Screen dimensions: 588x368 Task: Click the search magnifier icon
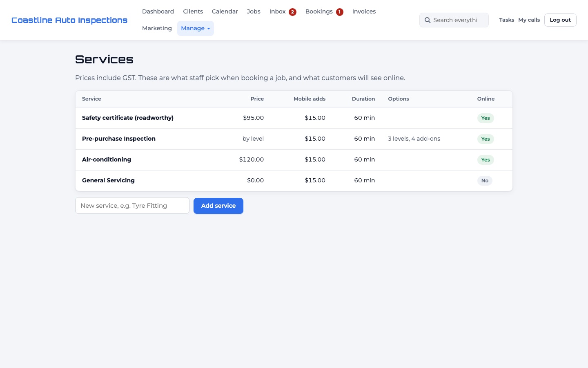[428, 20]
